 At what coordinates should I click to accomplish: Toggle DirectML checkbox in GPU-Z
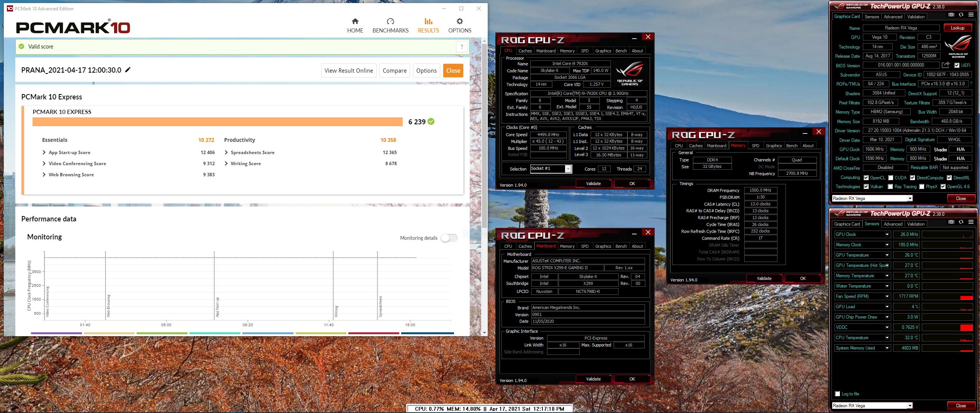tap(949, 178)
